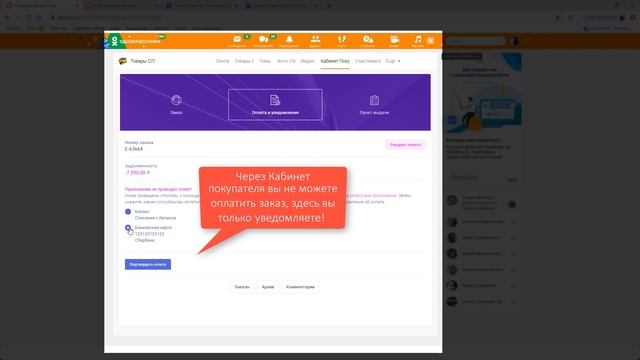The image size is (640, 360).
Task: Open the Discussions chat bubbles icon
Action: pos(263,39)
